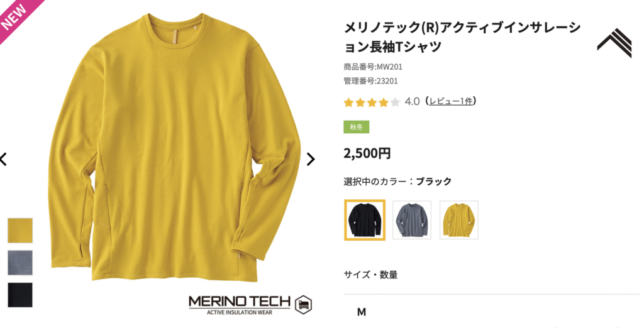
Task: Select the gray shirt color option
Action: (412, 220)
